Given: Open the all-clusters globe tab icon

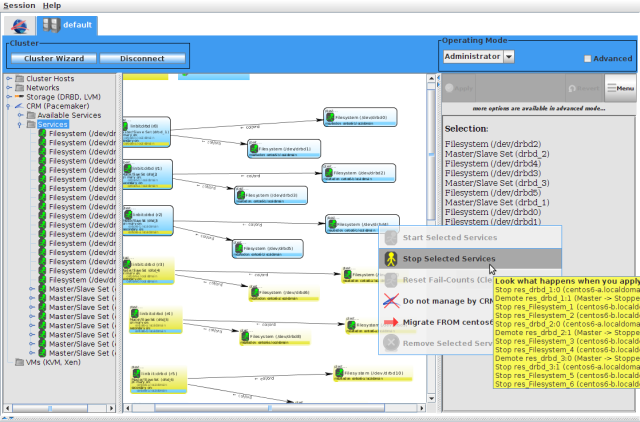Looking at the screenshot, I should [19, 24].
